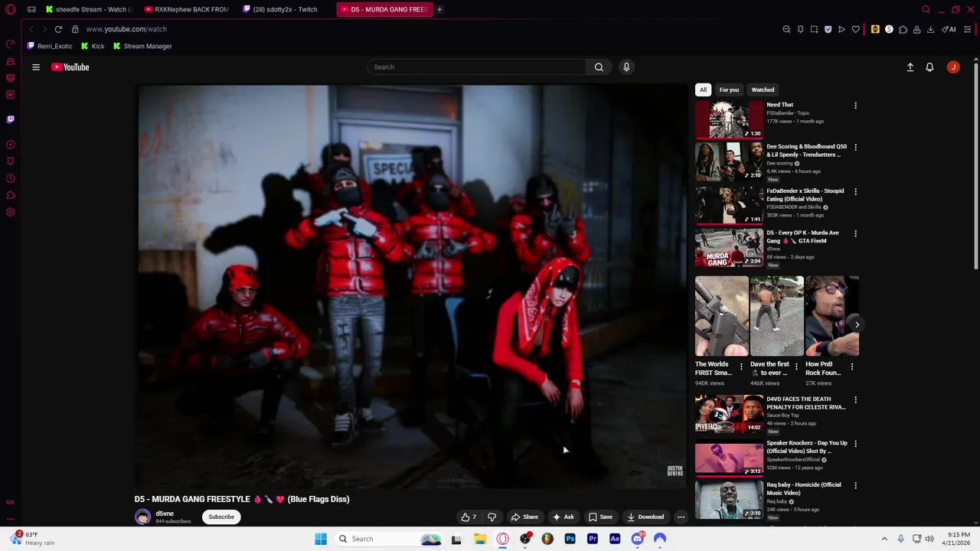
Task: Subscribe to the d5vne channel
Action: click(221, 517)
